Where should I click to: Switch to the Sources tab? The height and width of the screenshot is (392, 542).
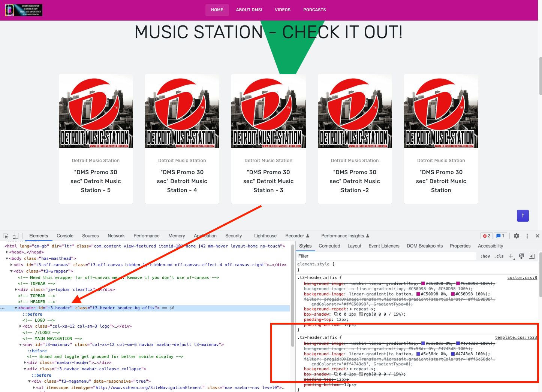coord(90,236)
